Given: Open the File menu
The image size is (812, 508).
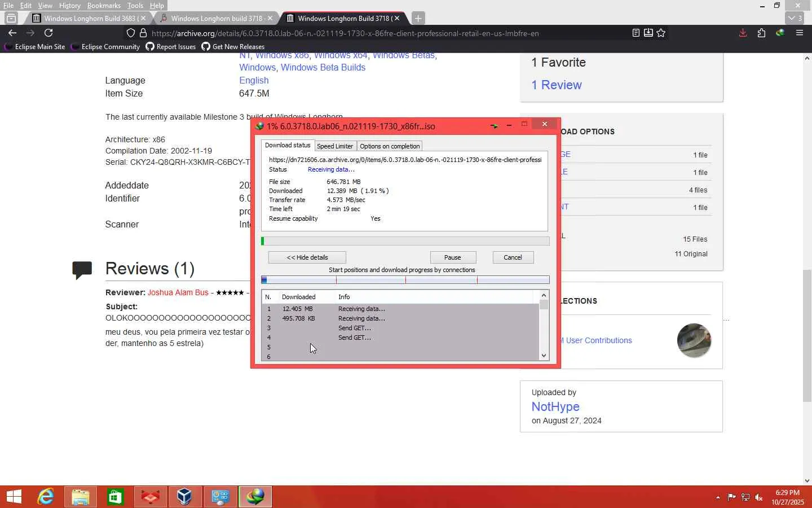Looking at the screenshot, I should [x=8, y=6].
